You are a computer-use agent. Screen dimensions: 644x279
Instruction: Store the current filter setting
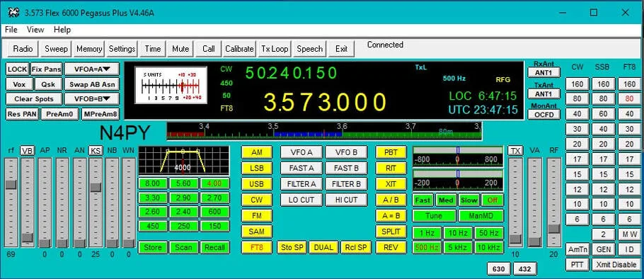[153, 247]
